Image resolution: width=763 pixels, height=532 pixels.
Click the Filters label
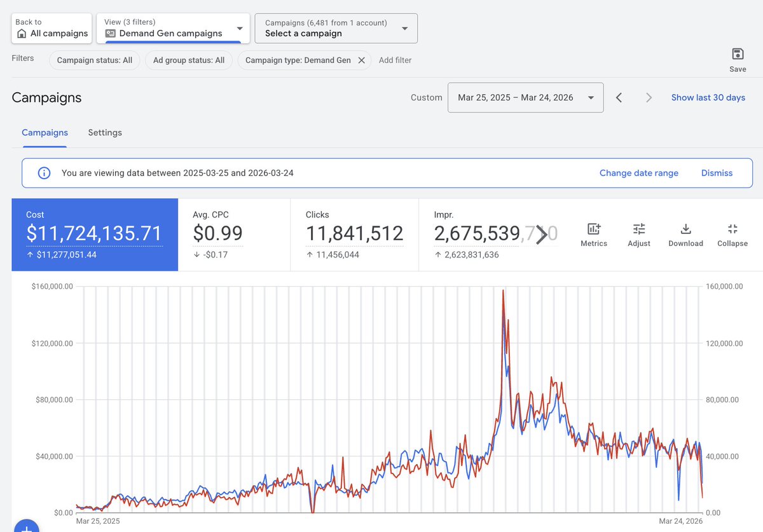[x=23, y=58]
